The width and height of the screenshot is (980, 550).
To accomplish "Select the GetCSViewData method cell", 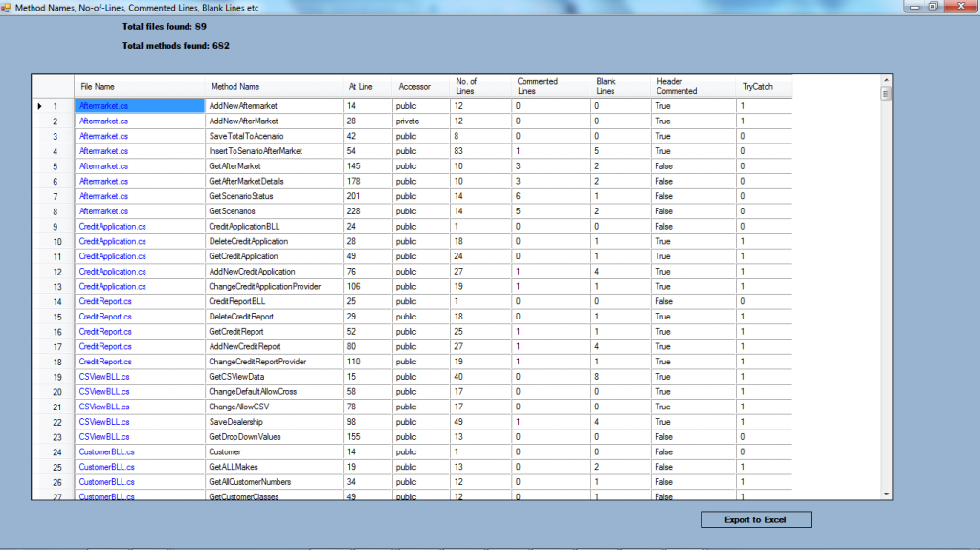I will tap(274, 377).
